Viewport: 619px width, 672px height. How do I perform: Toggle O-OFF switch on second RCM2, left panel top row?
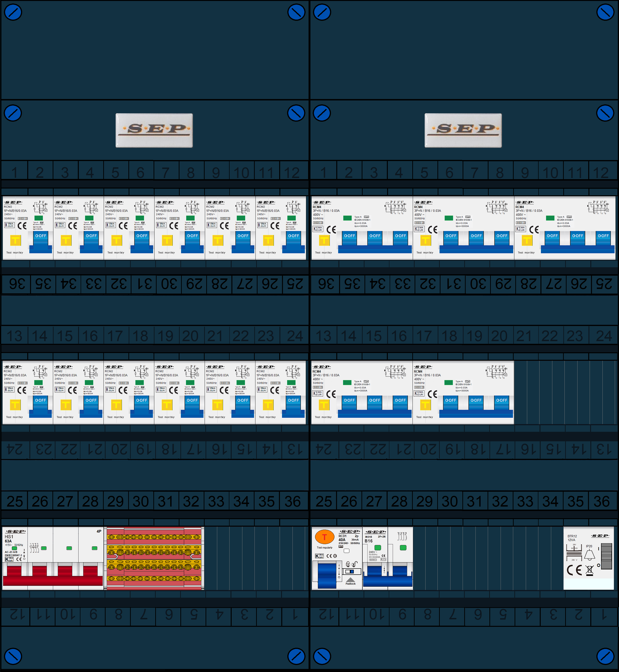click(x=91, y=242)
